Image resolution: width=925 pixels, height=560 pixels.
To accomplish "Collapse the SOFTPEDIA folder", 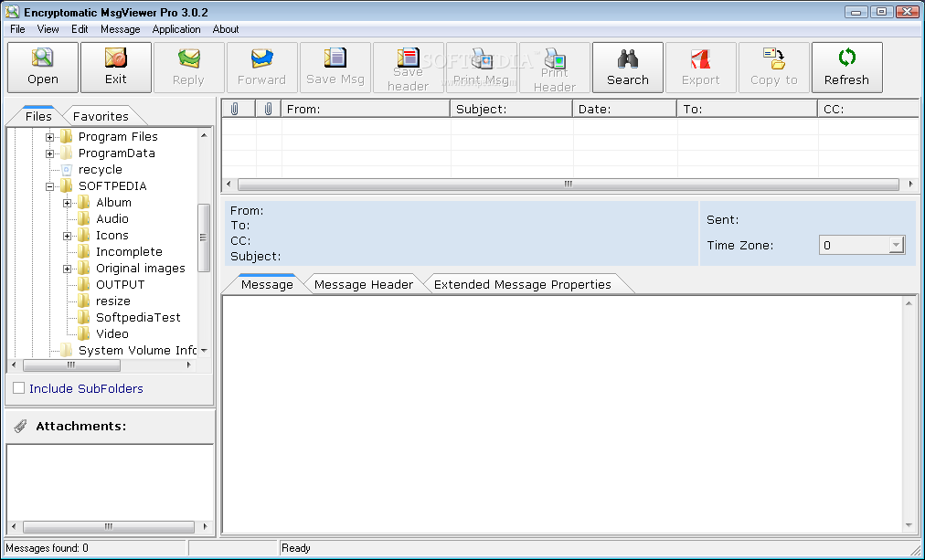I will pos(49,186).
